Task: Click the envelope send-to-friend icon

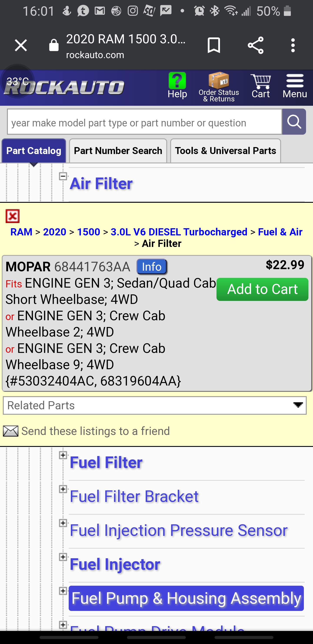Action: click(10, 431)
